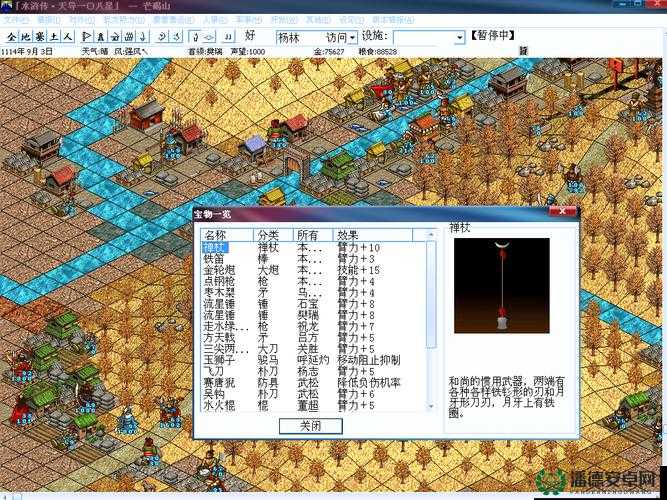Click the treasure list scrollbar up arrow
This screenshot has height=500, width=667.
430,234
